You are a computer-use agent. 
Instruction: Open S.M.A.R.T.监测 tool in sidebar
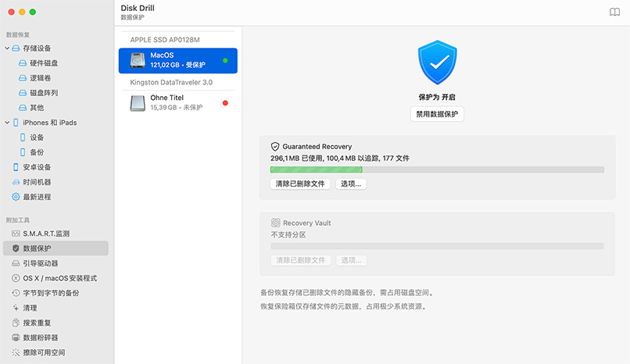coord(45,234)
